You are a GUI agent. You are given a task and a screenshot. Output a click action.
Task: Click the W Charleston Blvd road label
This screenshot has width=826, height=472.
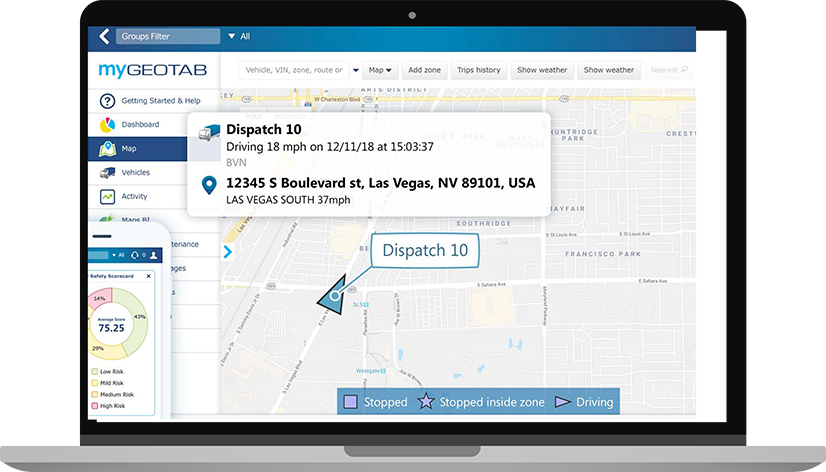pos(337,99)
